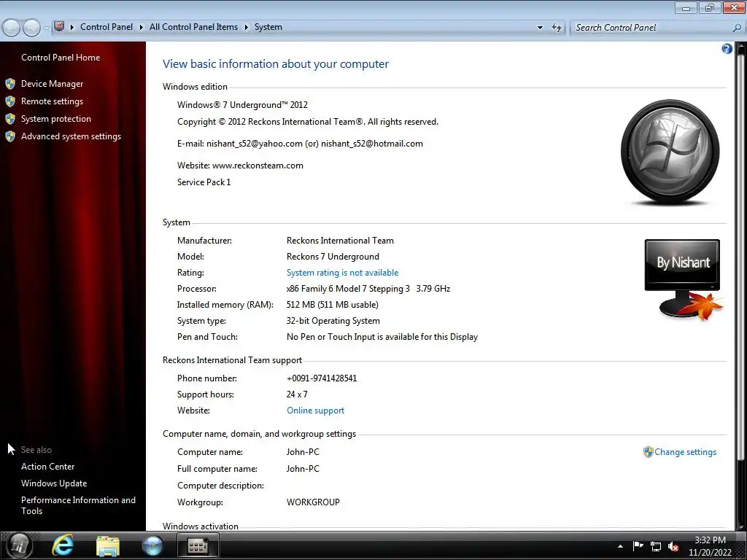This screenshot has height=560, width=747.
Task: Expand arrow after Control Panel breadcrumb
Action: point(141,27)
